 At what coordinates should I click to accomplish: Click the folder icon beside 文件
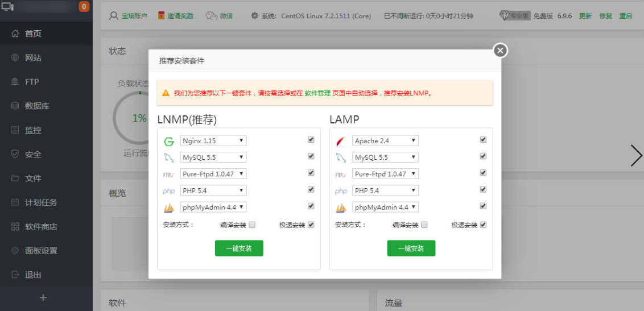coord(15,178)
